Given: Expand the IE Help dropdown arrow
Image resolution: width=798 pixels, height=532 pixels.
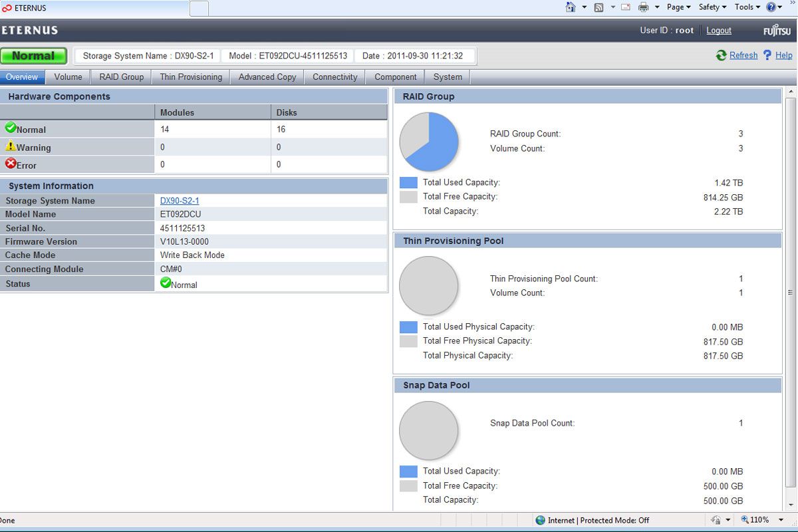Looking at the screenshot, I should 779,7.
